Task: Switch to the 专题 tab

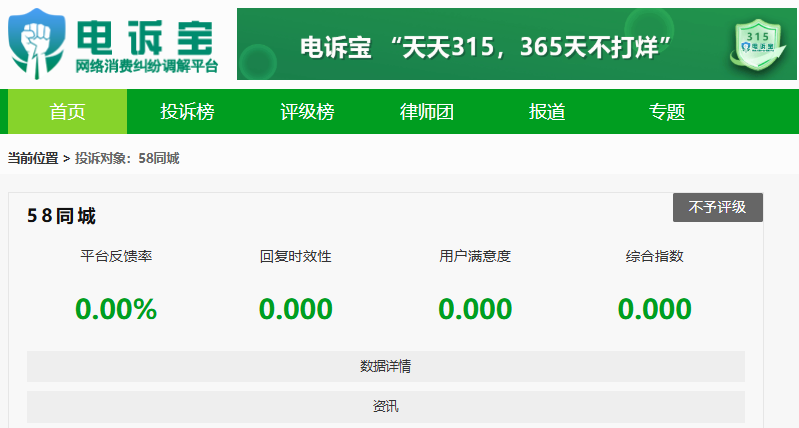Action: (667, 112)
